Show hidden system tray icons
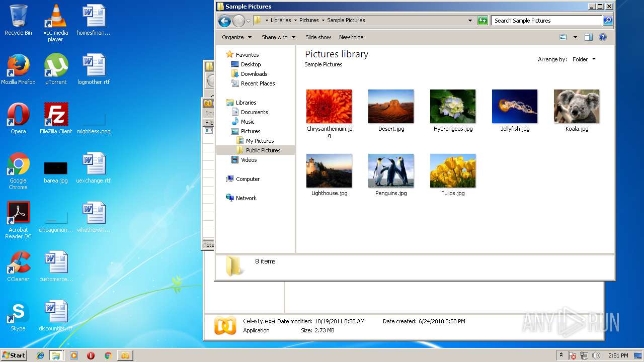The width and height of the screenshot is (644, 362). tap(561, 355)
